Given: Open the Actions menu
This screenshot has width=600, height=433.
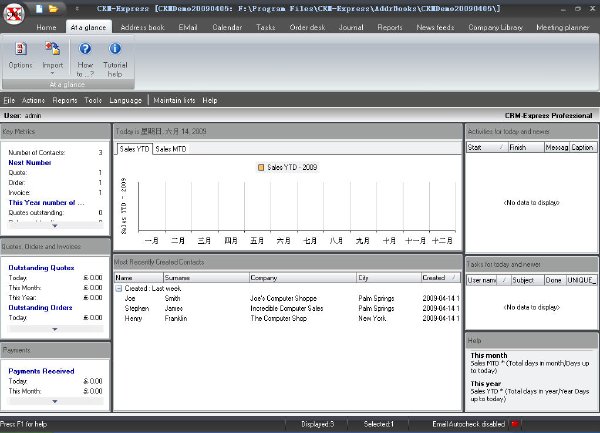Looking at the screenshot, I should pos(33,100).
